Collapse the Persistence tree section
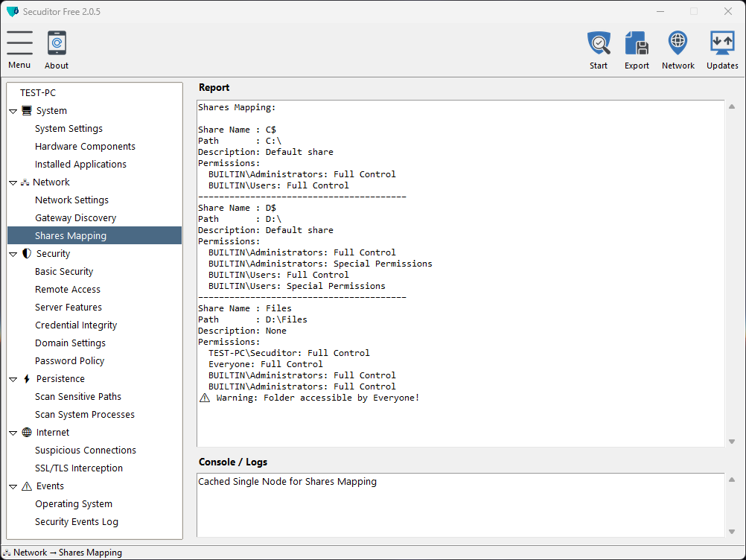746x560 pixels. [x=13, y=379]
